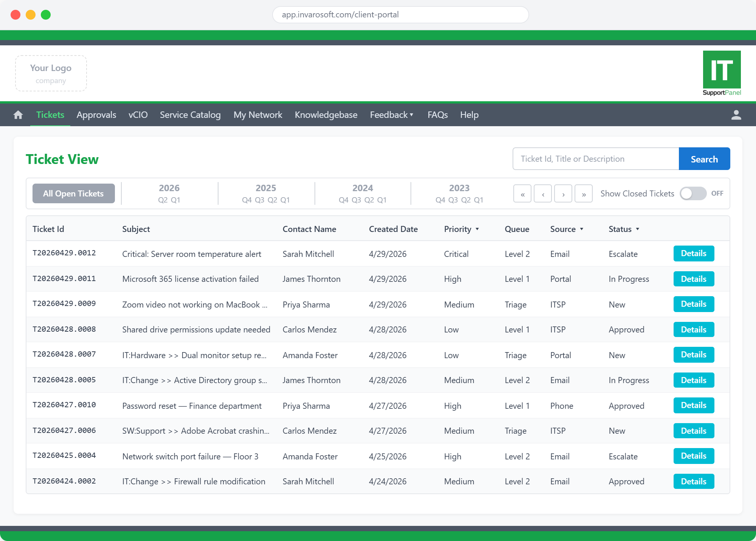
Task: Expand the Feedback dropdown menu
Action: [x=392, y=115]
